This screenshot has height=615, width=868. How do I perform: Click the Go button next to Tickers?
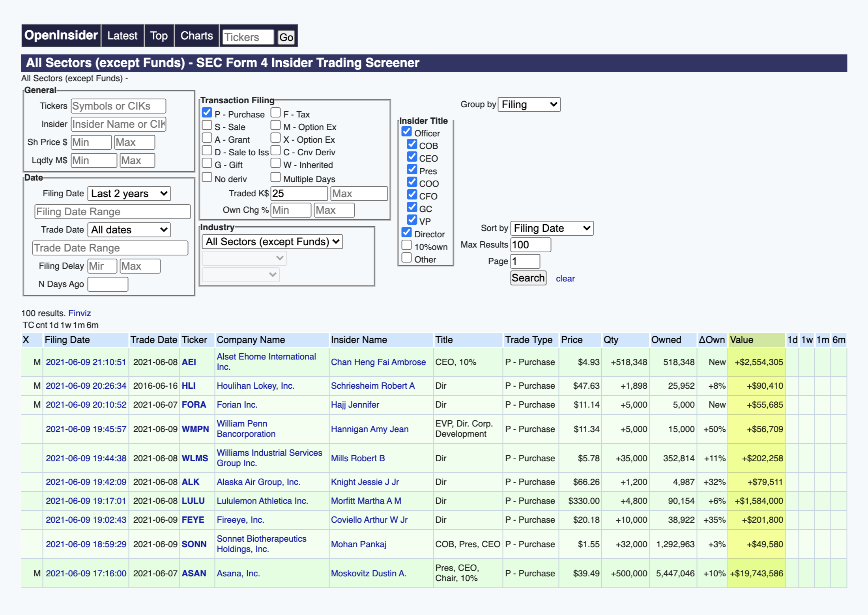286,37
